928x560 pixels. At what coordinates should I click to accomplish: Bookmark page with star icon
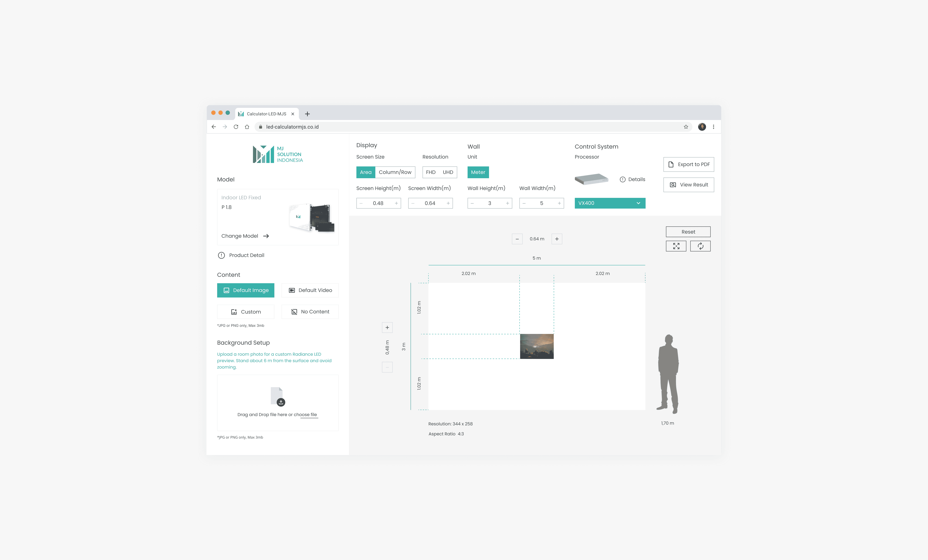[686, 127]
